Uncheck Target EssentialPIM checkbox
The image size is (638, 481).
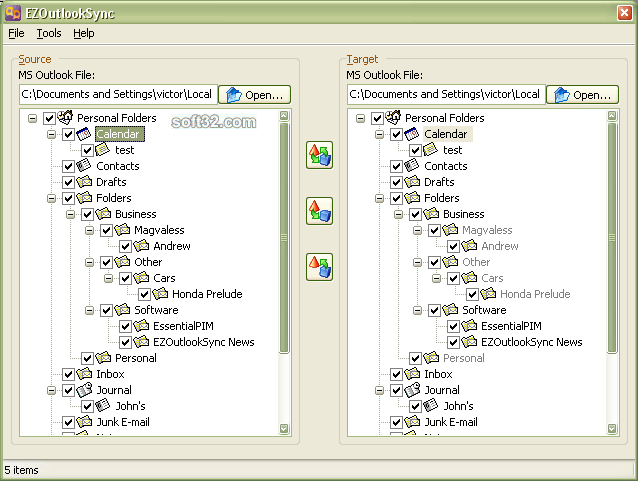click(453, 326)
